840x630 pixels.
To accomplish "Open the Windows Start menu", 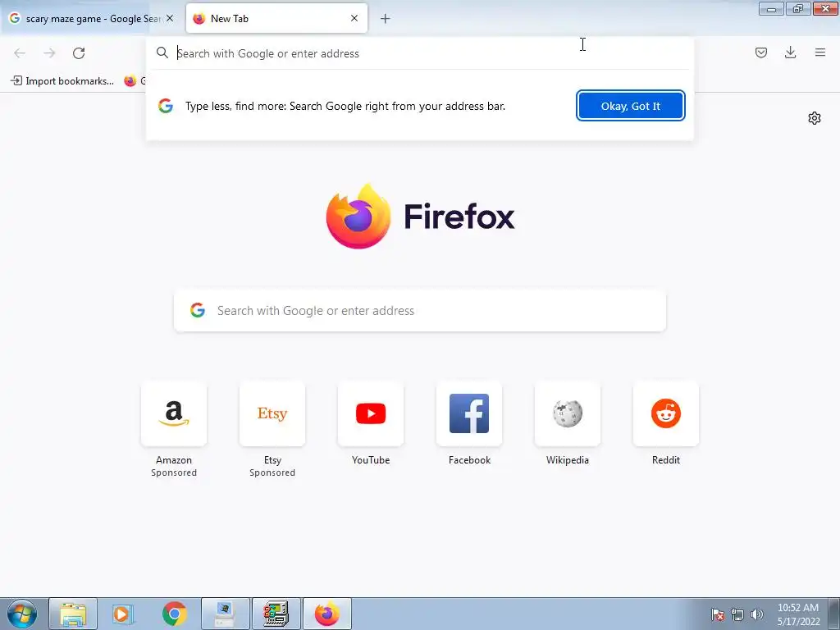I will coord(22,614).
